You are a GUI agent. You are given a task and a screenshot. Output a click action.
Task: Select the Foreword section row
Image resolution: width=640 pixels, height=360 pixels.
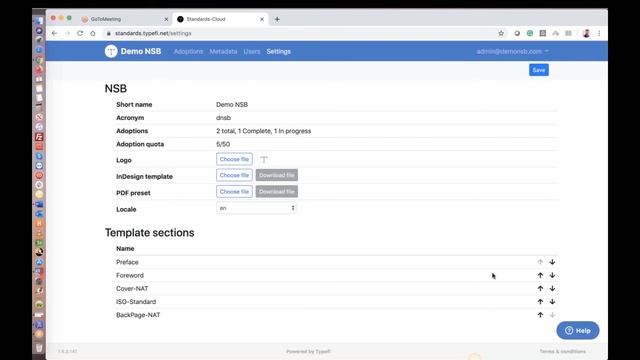[336, 276]
